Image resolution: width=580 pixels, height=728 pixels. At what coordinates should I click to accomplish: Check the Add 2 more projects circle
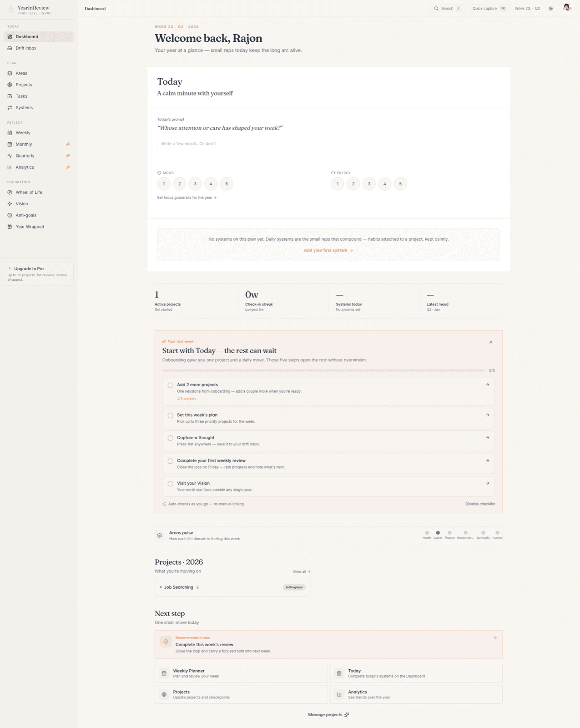click(171, 385)
